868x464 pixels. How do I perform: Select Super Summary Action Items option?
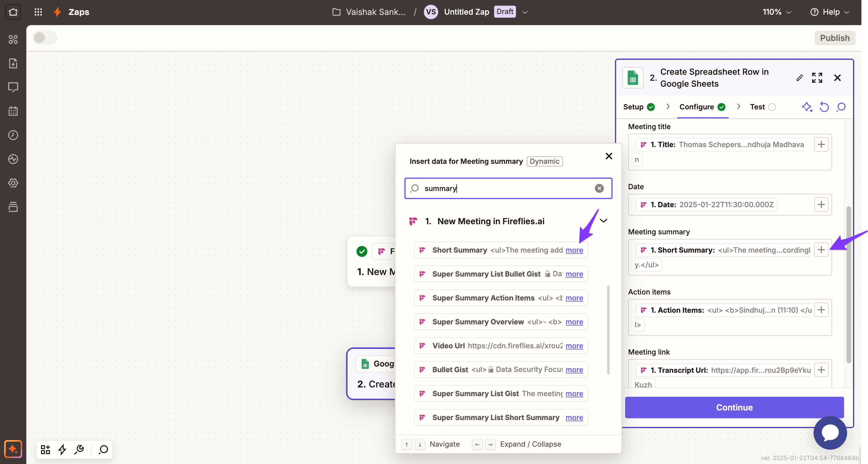coord(501,298)
